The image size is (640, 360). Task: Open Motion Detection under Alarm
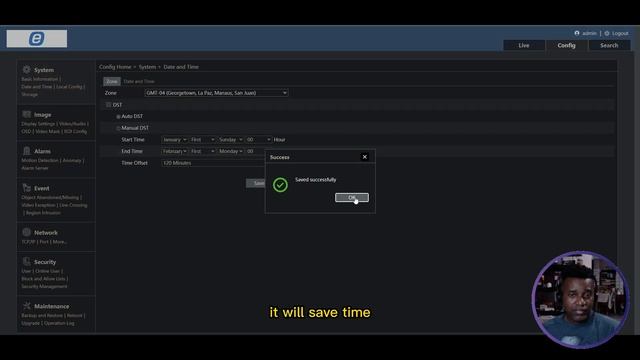coord(40,160)
